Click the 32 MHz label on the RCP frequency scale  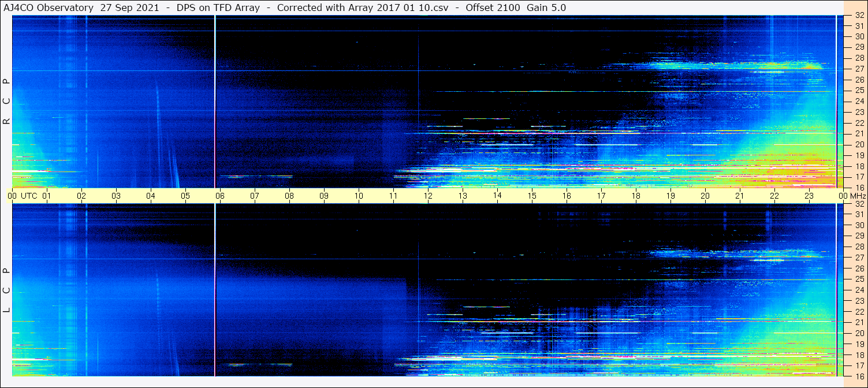(x=859, y=16)
